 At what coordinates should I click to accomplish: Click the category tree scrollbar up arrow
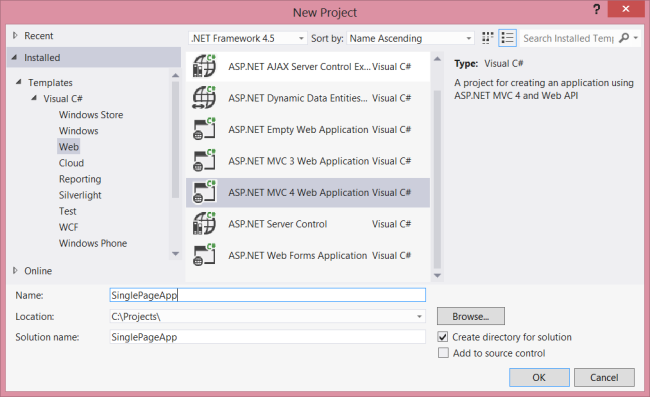[x=175, y=75]
